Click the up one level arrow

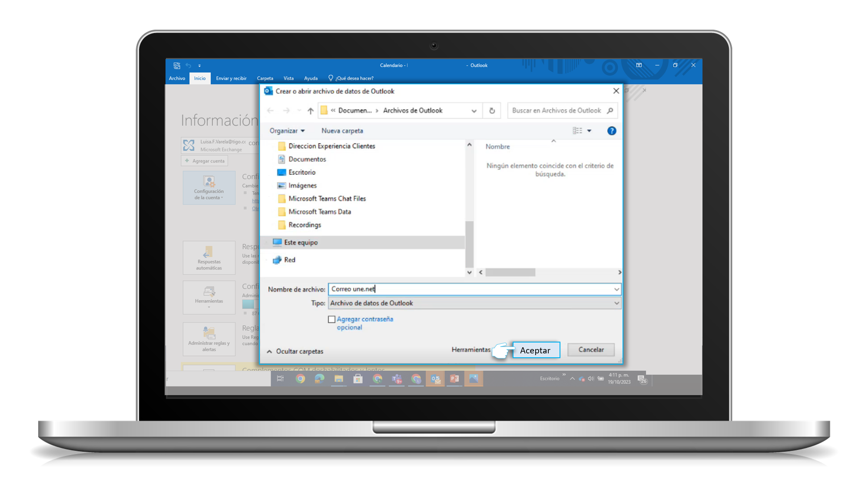(x=310, y=111)
